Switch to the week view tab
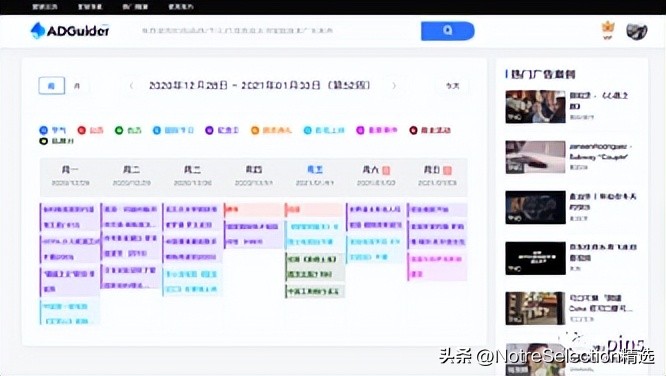The width and height of the screenshot is (666, 376). point(52,86)
